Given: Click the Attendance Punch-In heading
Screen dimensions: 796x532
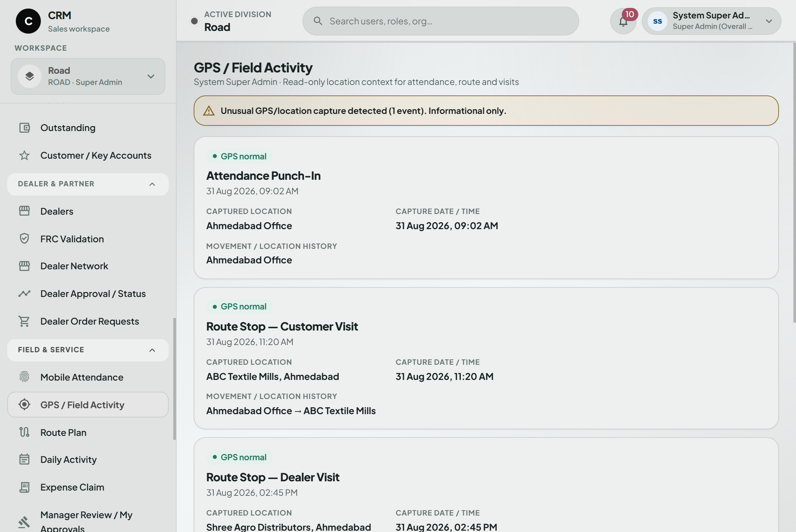Looking at the screenshot, I should point(263,176).
